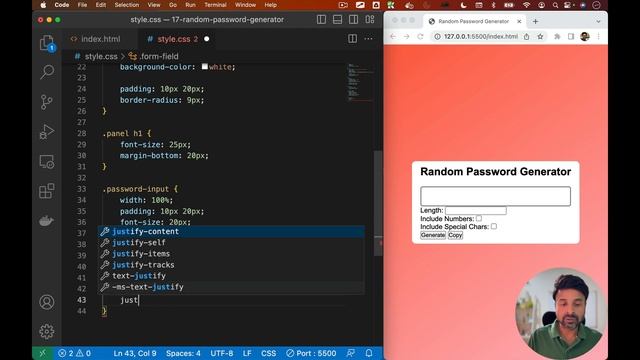Check the Include Special Chars checkbox
This screenshot has width=640, height=360.
point(493,226)
